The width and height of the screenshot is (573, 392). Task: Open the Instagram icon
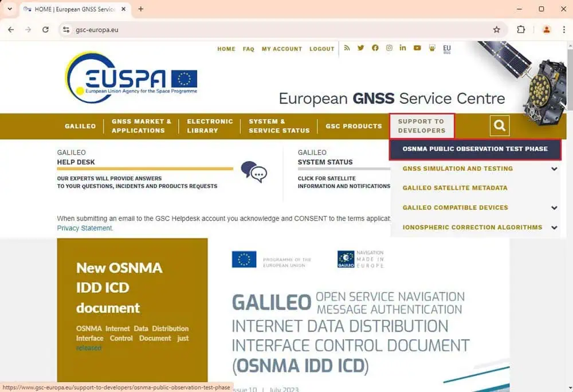(x=389, y=48)
